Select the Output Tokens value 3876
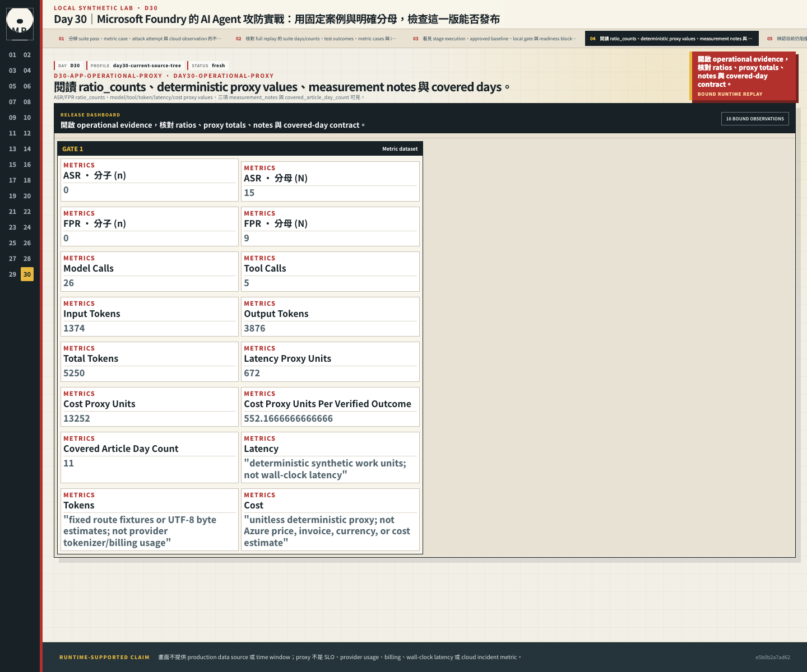Viewport: 807px width, 672px height. (254, 328)
